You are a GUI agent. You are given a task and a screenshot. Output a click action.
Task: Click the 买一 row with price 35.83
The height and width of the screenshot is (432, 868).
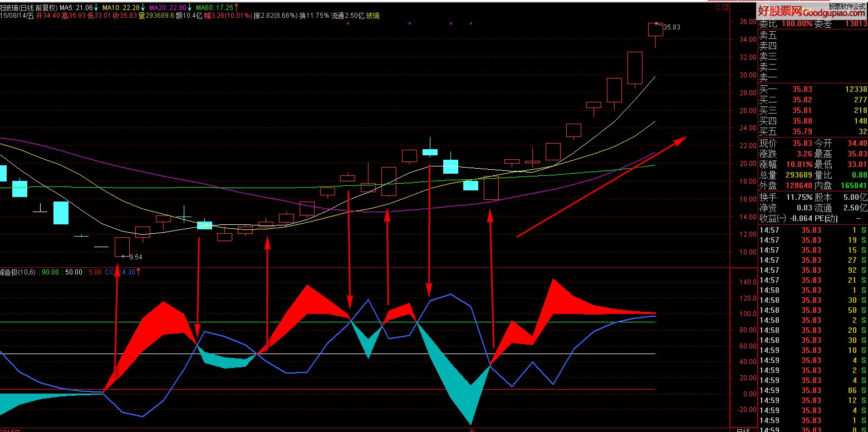(x=813, y=90)
